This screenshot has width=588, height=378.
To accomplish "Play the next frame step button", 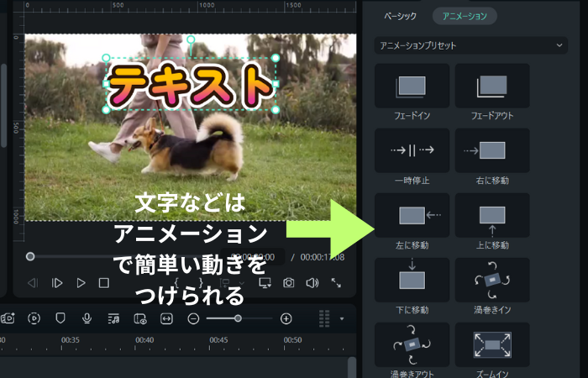I will point(56,283).
